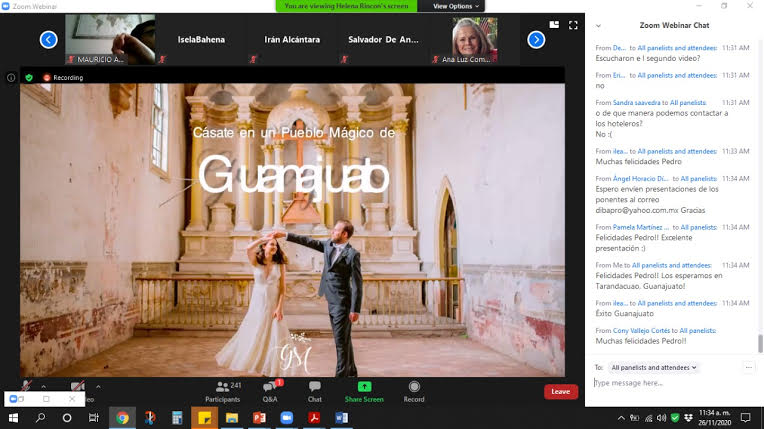Open meeting information icon
764x429 pixels.
pyautogui.click(x=11, y=77)
